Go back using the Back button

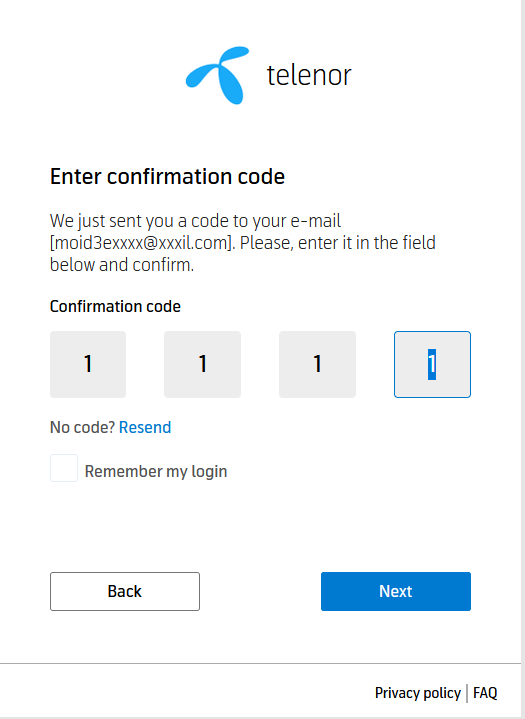pos(125,592)
